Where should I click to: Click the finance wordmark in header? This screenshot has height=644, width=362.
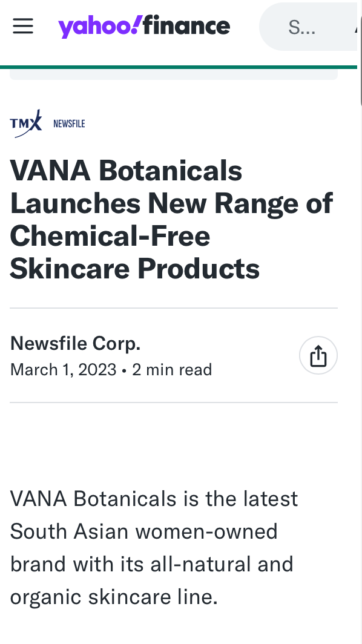pos(186,25)
